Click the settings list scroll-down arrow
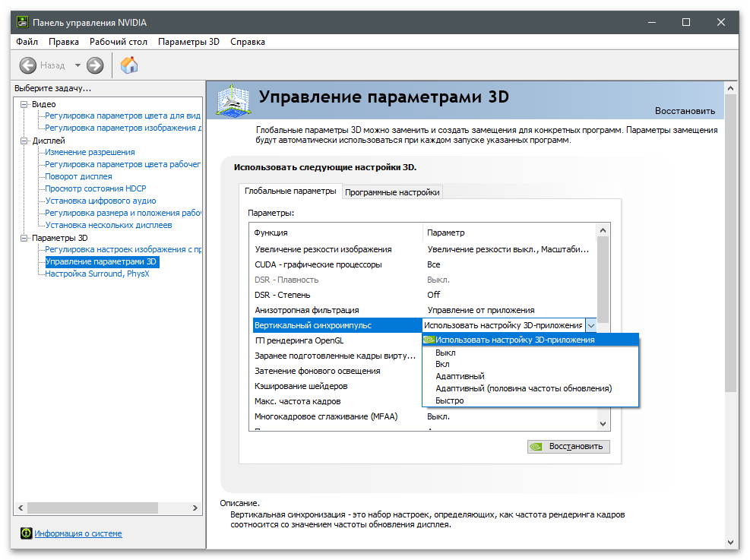Viewport: 750px width, 560px height. tap(603, 423)
